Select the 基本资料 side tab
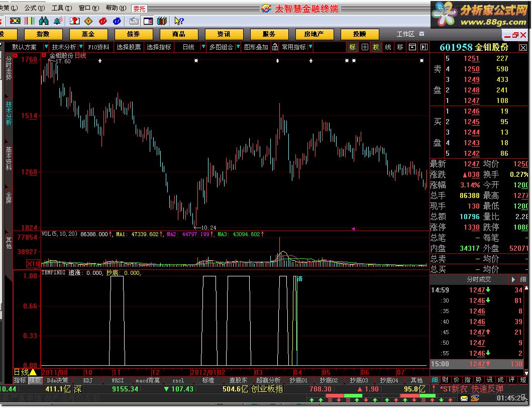 (9, 158)
